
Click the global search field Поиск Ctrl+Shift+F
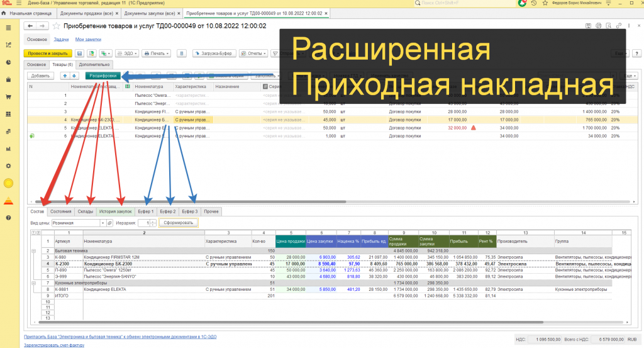point(464,3)
